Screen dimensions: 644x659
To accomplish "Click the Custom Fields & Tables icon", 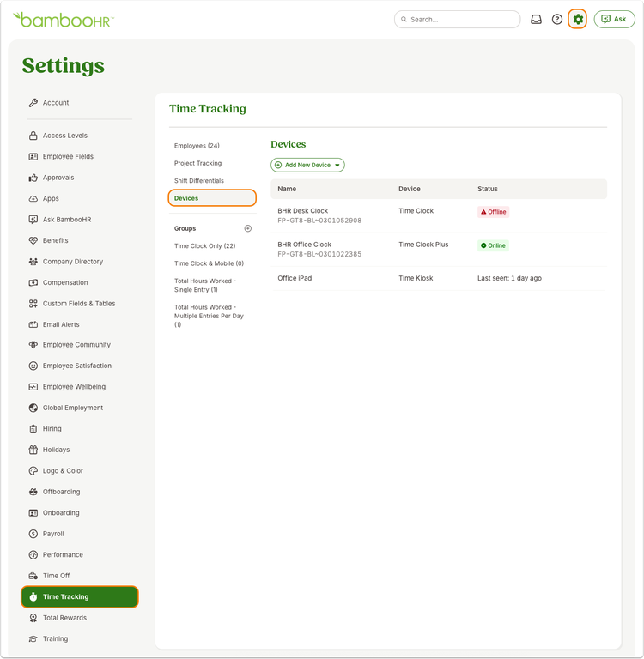I will pyautogui.click(x=33, y=304).
